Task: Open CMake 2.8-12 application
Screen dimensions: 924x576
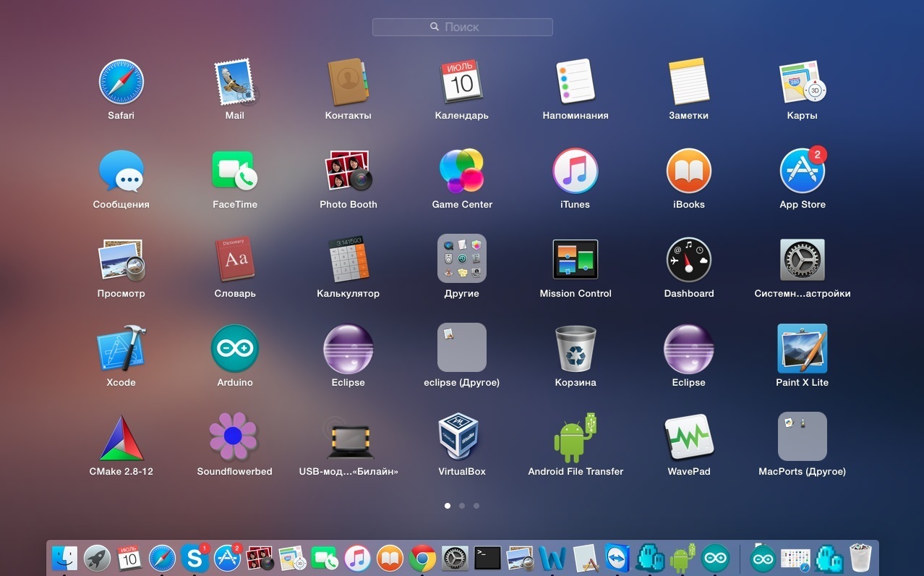Action: point(121,439)
